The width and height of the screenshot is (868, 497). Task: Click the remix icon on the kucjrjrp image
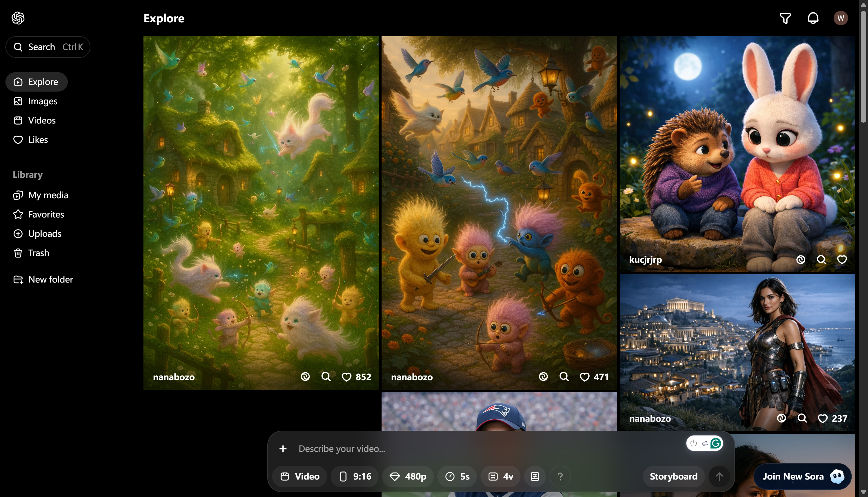800,260
